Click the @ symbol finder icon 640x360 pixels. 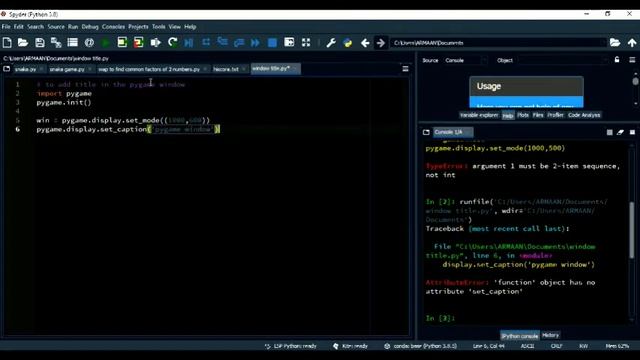89,42
